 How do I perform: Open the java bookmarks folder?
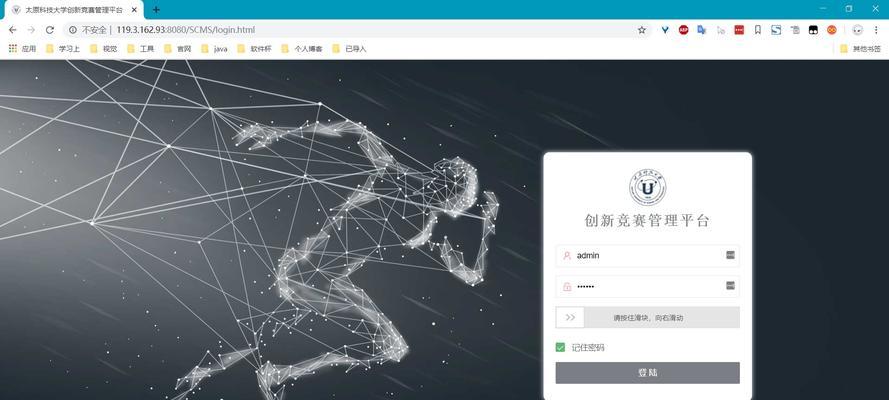214,49
